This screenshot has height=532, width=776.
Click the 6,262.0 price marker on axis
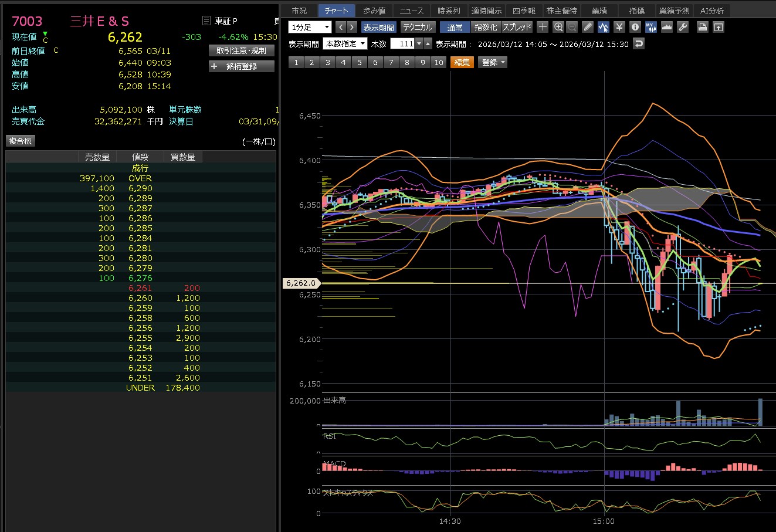(x=301, y=283)
